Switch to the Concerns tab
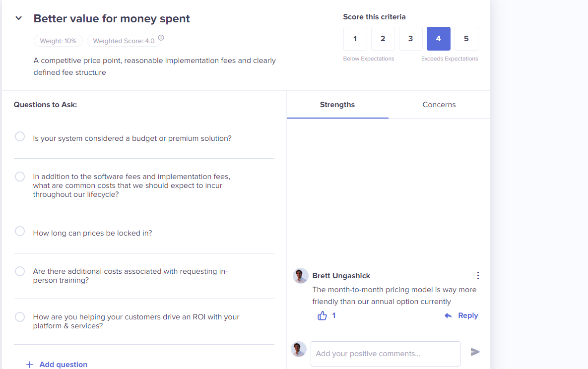Viewport: 588px width, 369px height. tap(439, 105)
